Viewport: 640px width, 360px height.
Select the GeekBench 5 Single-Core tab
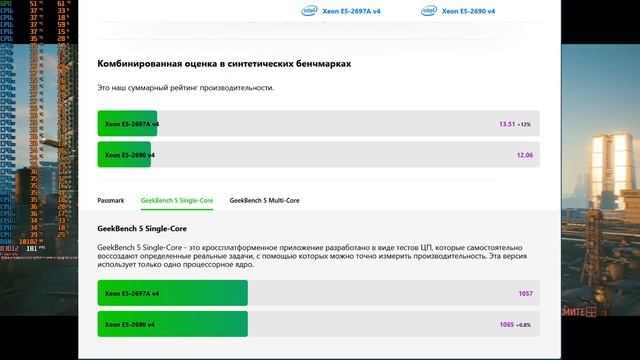177,200
